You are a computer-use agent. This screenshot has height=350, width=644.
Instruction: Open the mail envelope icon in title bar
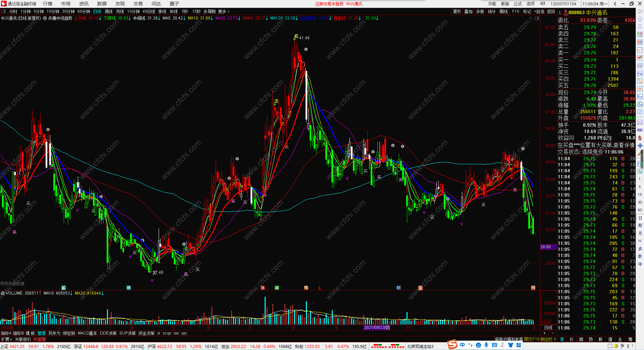(x=543, y=4)
